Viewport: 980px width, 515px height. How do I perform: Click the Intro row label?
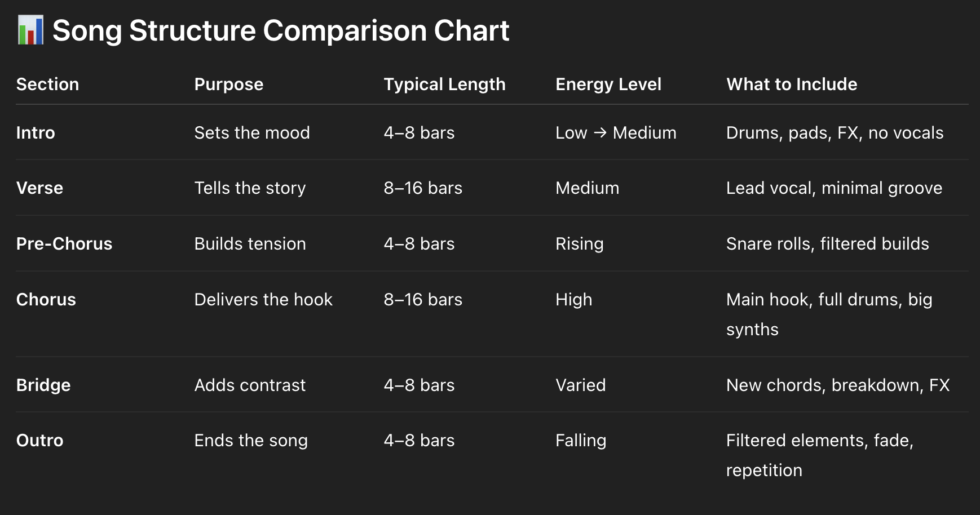pyautogui.click(x=36, y=133)
